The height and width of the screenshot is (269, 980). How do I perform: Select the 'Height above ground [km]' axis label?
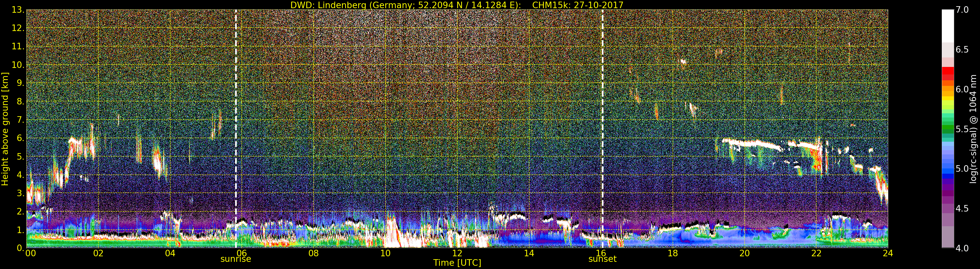pos(5,129)
